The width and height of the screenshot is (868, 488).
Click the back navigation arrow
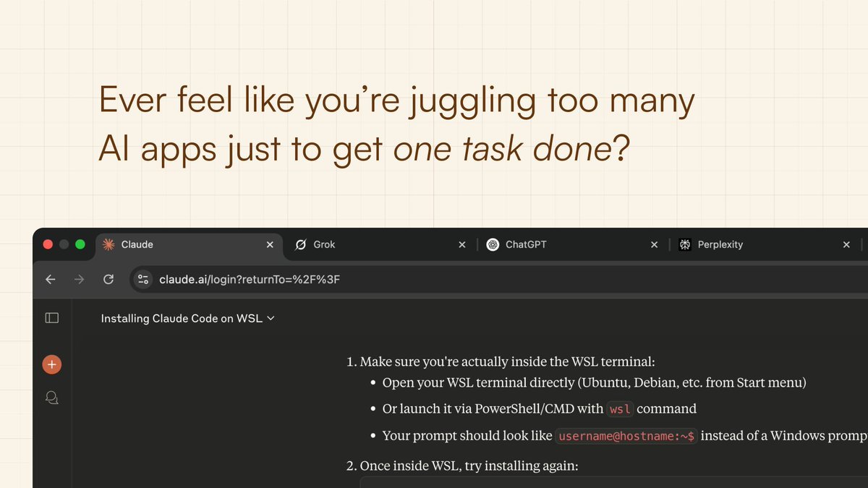(x=50, y=279)
